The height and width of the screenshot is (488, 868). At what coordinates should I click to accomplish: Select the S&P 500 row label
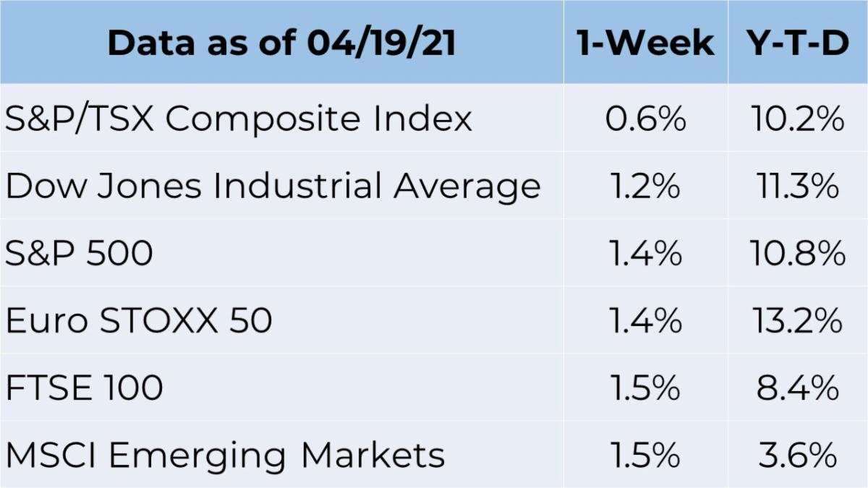[80, 253]
